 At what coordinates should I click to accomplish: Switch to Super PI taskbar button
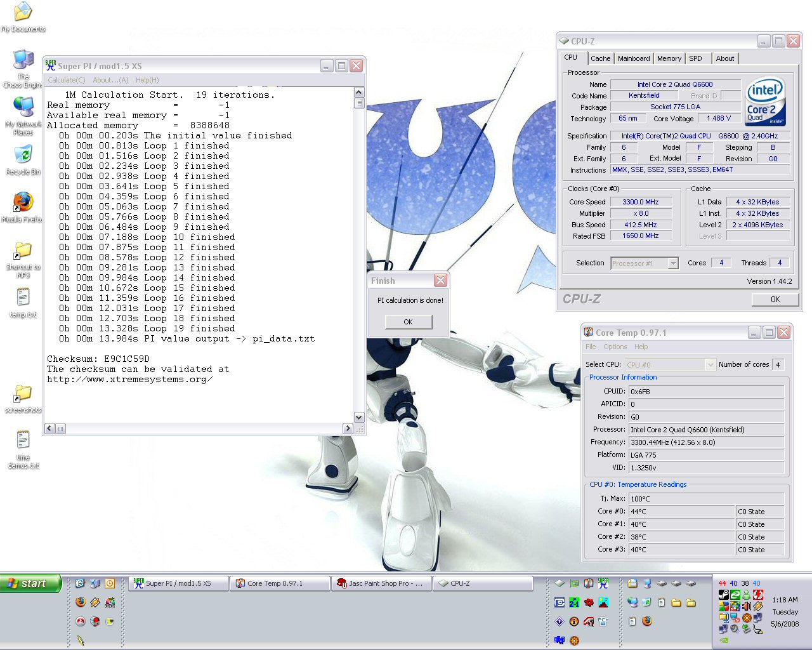point(179,583)
